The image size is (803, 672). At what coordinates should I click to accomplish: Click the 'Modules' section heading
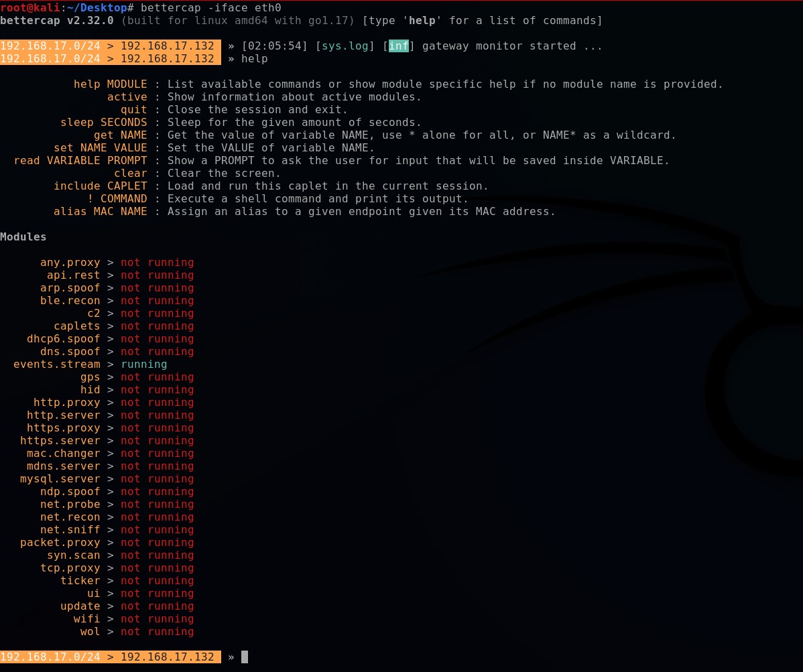coord(23,237)
